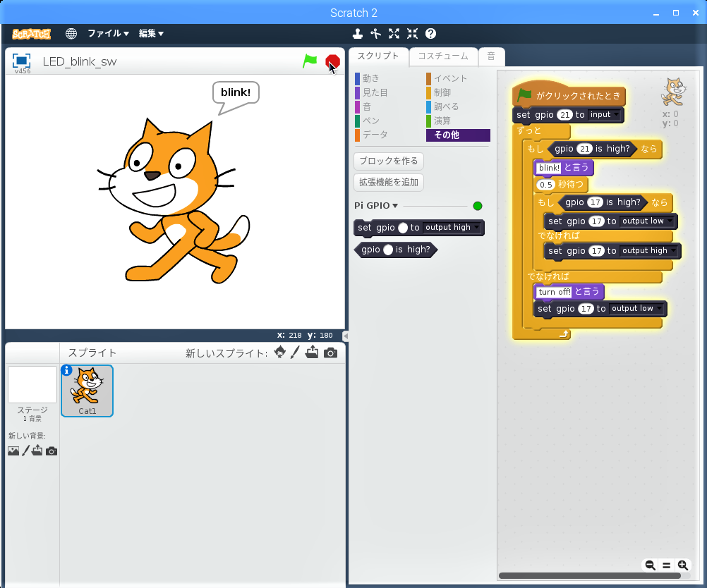Click the Scratch logo
The width and height of the screenshot is (707, 588).
point(31,34)
